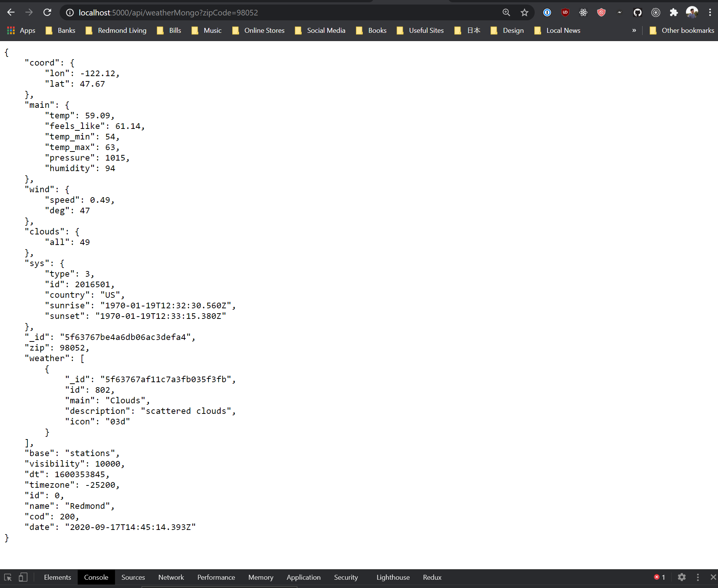This screenshot has height=588, width=718.
Task: Switch to the Lighthouse tab
Action: pyautogui.click(x=393, y=577)
